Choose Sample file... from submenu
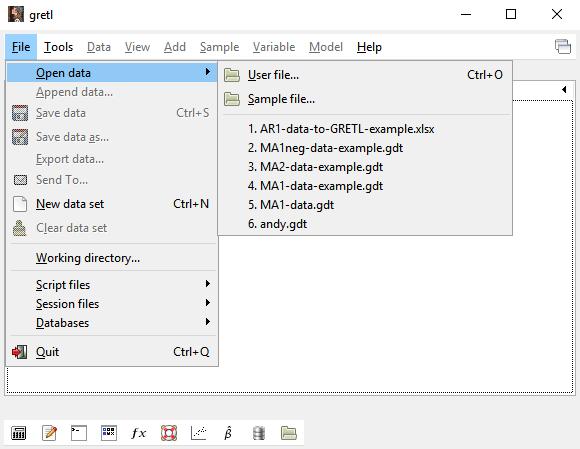This screenshot has width=580, height=449. [365, 99]
